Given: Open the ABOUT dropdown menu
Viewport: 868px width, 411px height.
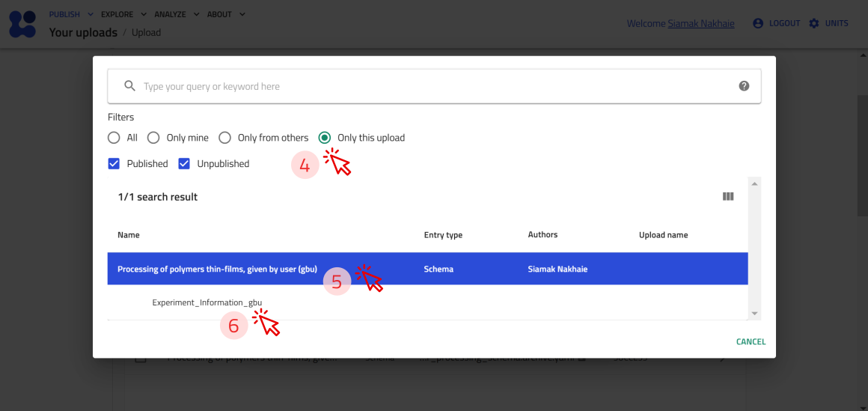Looking at the screenshot, I should click(x=226, y=14).
